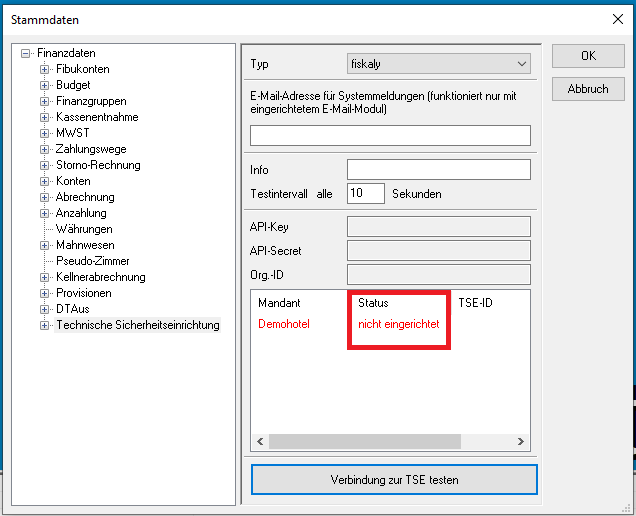The width and height of the screenshot is (636, 516).
Task: Select the Pseudo-Zimmer tree item
Action: [92, 261]
